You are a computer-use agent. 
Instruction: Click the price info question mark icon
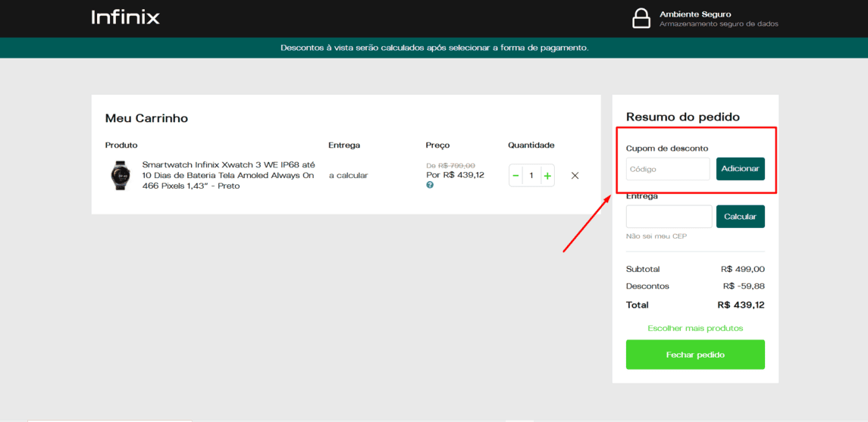430,186
